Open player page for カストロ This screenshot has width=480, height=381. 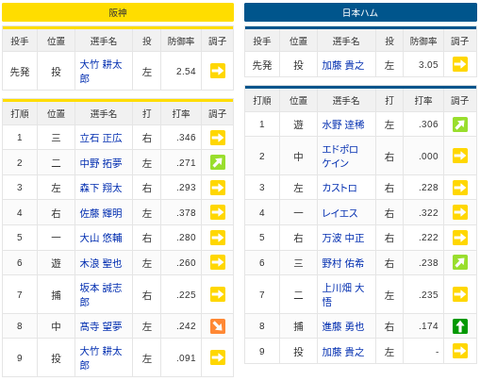[x=339, y=188]
